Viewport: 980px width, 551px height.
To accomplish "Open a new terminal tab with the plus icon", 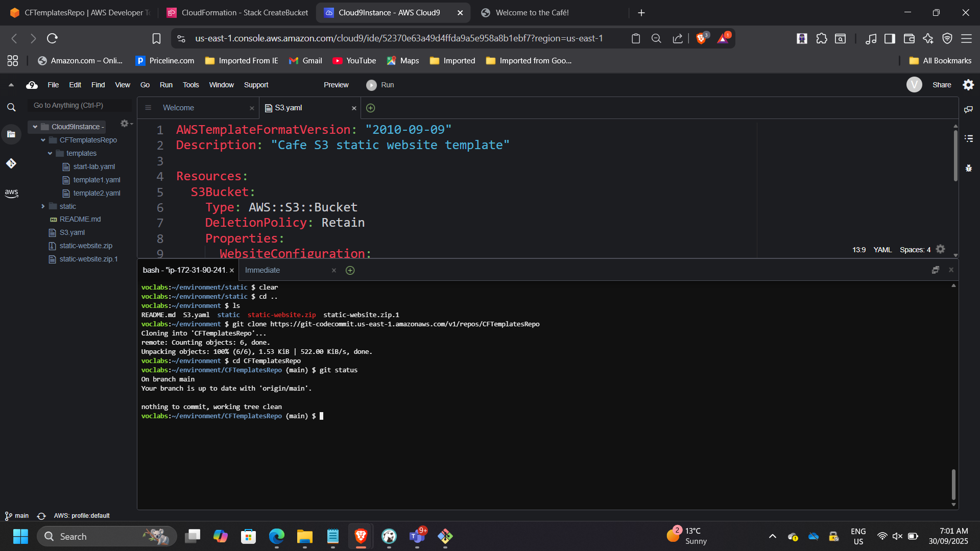I will pyautogui.click(x=350, y=270).
